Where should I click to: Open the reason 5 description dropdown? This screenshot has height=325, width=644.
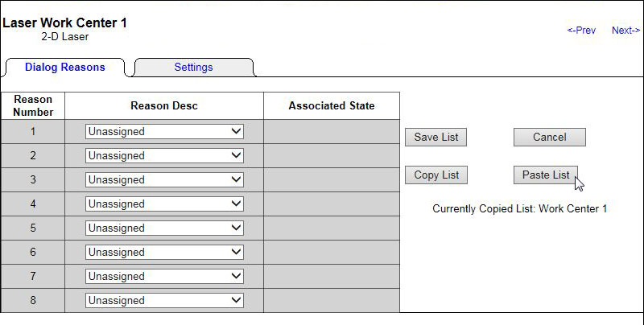point(164,228)
